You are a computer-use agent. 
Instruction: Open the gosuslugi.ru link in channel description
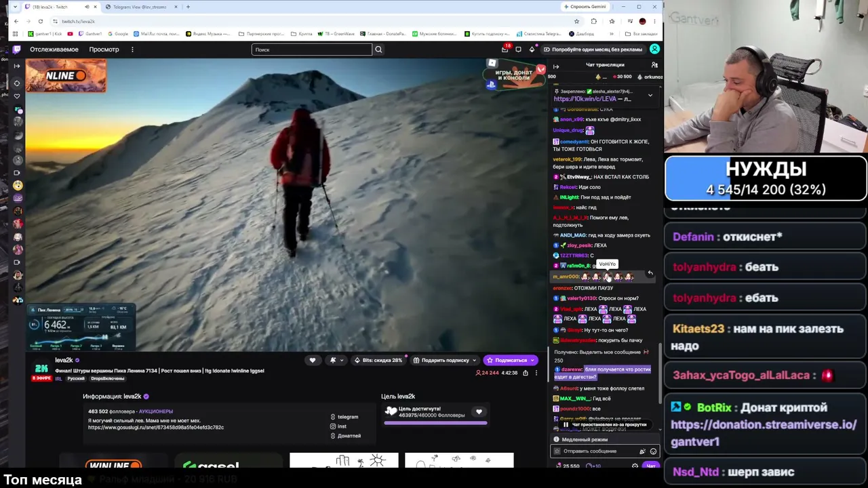tap(156, 428)
